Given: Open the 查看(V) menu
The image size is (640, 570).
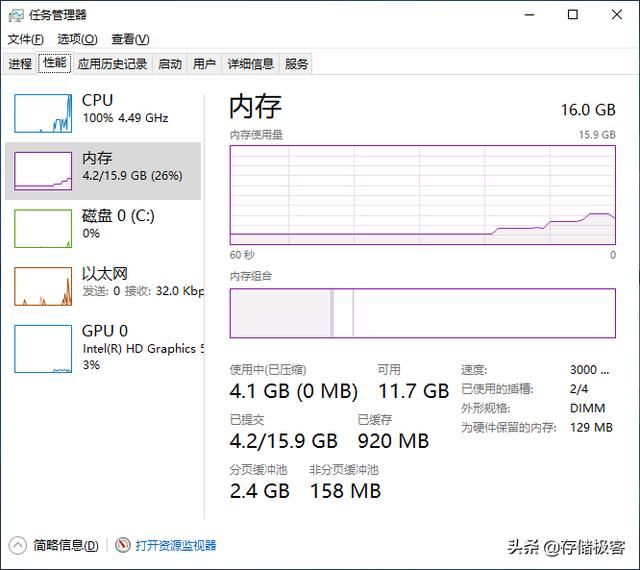Looking at the screenshot, I should 130,39.
